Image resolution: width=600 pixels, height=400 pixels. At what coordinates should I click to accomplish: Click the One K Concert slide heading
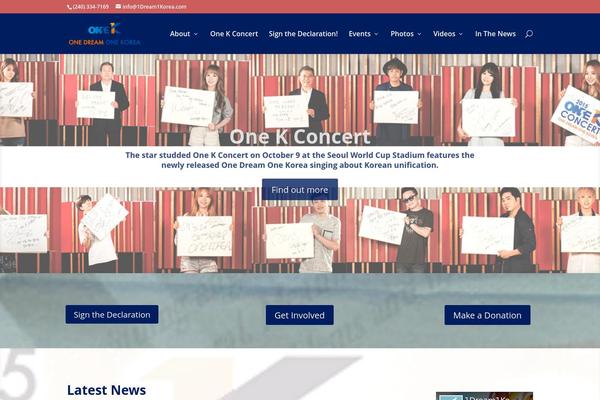300,137
